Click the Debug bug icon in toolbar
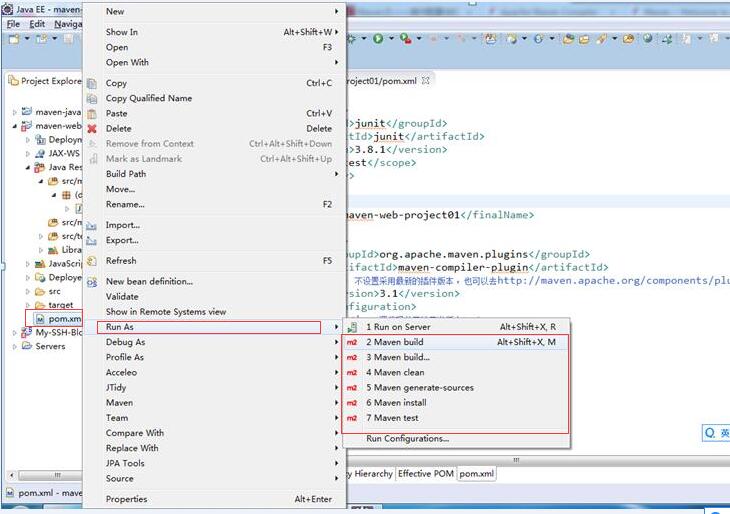Viewport: 730px width, 514px height. click(351, 39)
